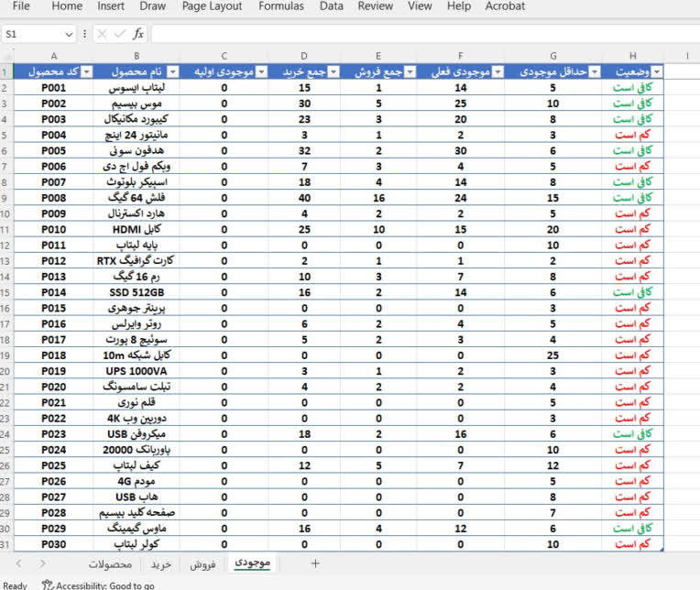Select purchase total 40 in P008 row

304,198
